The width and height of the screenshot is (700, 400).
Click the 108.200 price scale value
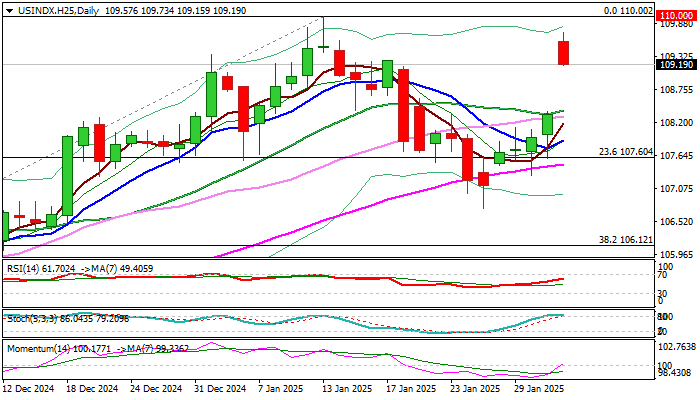click(x=676, y=123)
